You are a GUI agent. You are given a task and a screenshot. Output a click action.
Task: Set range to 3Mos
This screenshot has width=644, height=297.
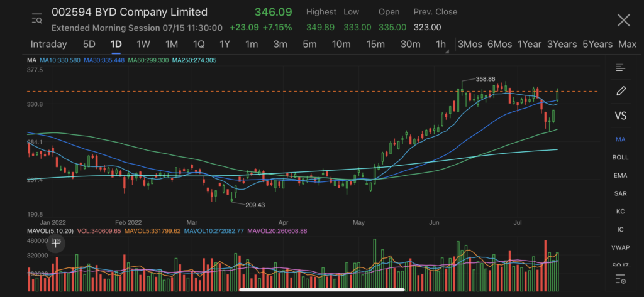[470, 45]
